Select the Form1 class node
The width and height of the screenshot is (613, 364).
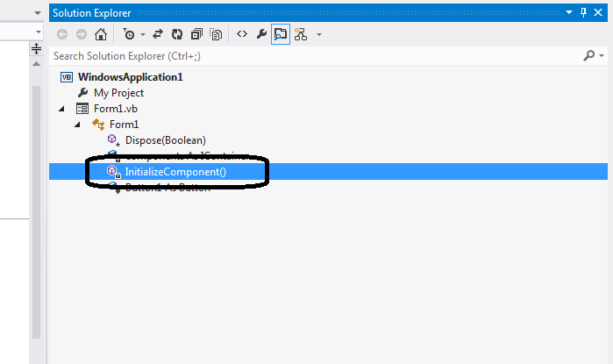(124, 125)
